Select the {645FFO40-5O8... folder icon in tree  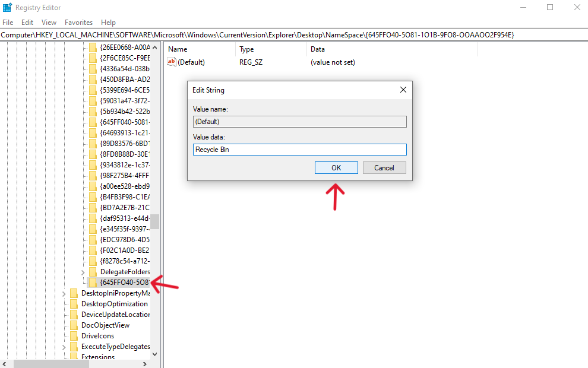[x=93, y=282]
